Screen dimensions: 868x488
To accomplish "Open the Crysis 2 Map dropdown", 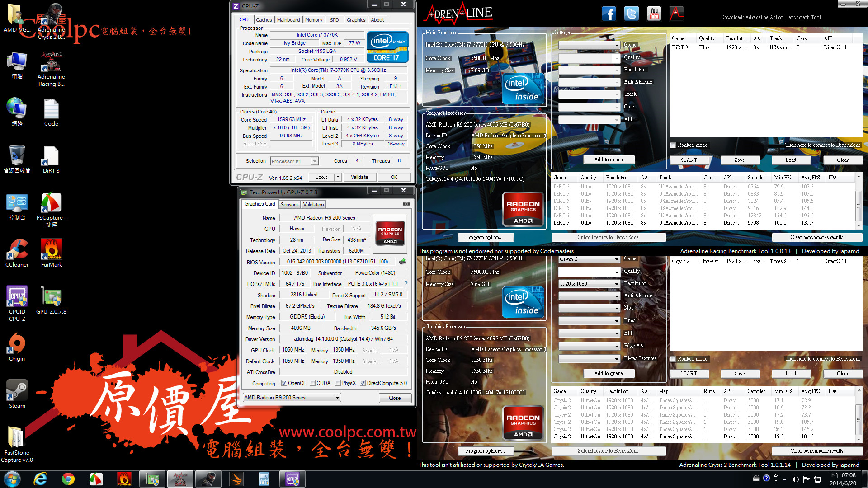I will (x=590, y=308).
